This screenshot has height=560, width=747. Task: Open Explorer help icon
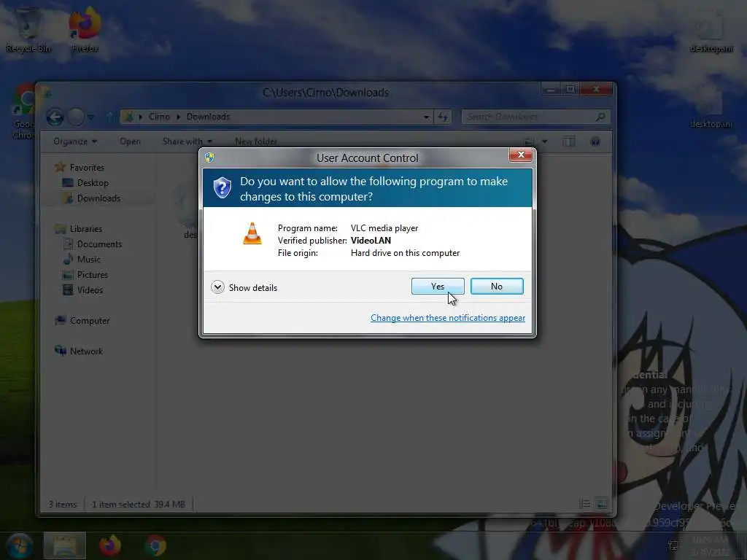[595, 141]
